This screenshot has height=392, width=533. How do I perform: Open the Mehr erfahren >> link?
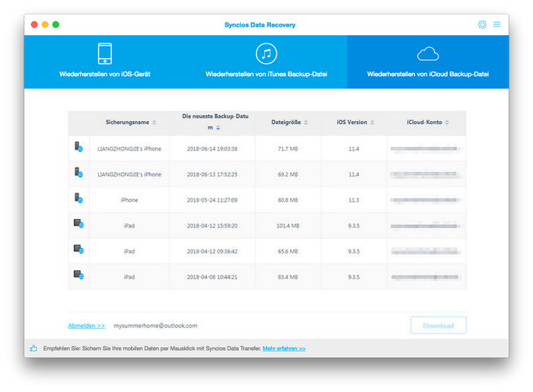(x=284, y=349)
